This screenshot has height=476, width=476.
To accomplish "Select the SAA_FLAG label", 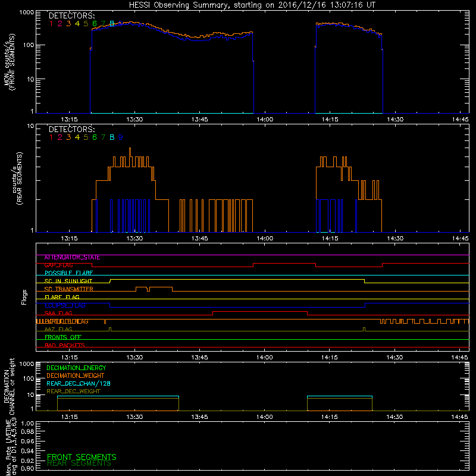I will point(58,314).
